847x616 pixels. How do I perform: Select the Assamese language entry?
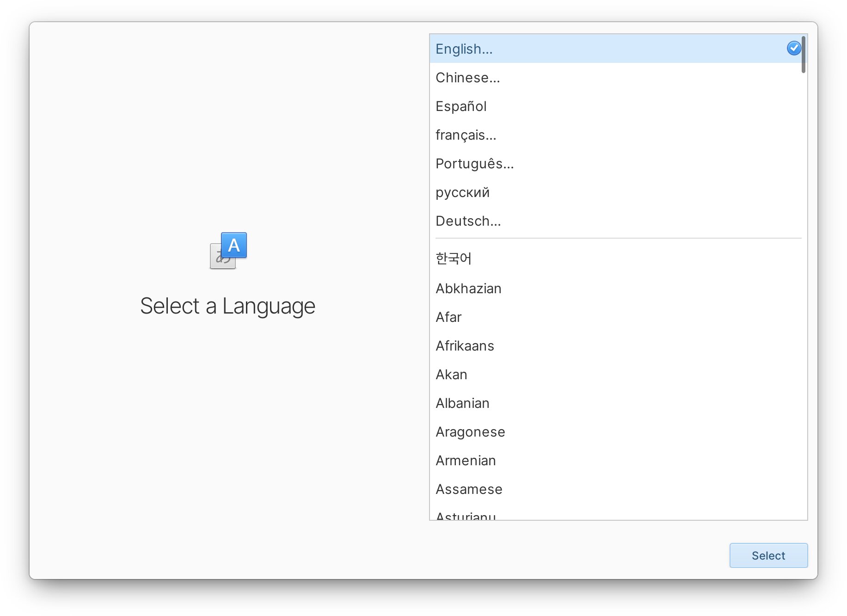point(469,489)
